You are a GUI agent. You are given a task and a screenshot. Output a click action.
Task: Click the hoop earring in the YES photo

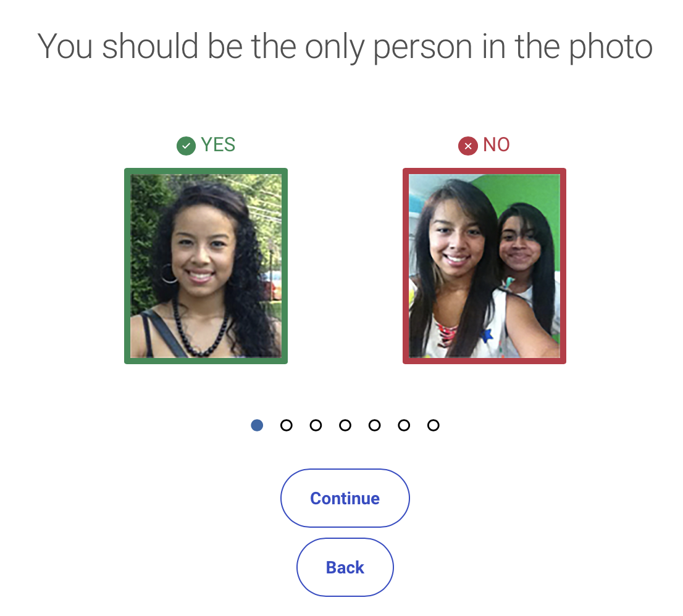(x=169, y=273)
